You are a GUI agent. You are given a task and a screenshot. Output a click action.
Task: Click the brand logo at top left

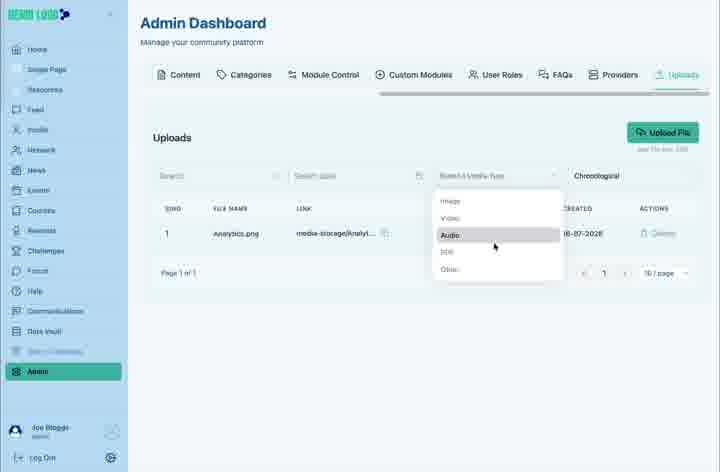(x=39, y=14)
